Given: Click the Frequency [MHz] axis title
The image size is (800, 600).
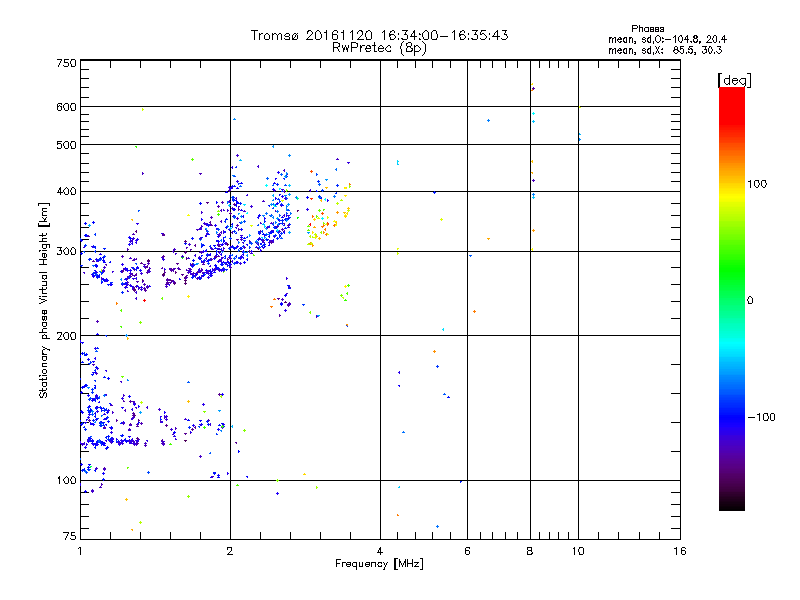Looking at the screenshot, I should coord(379,564).
